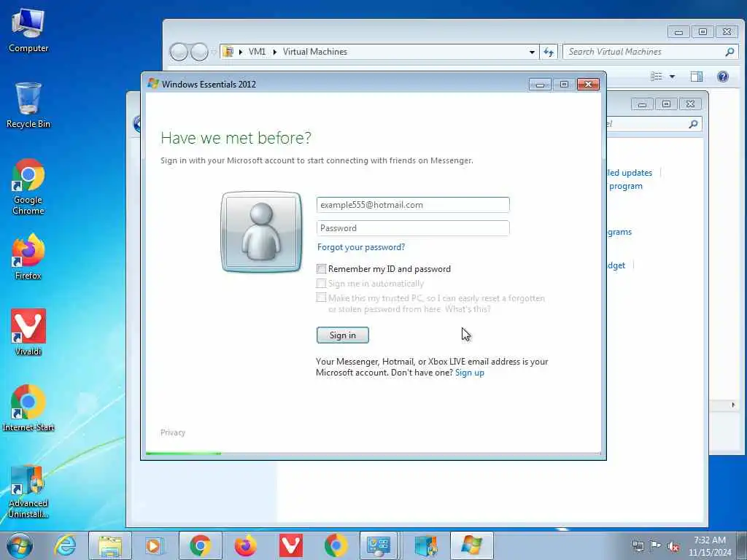Select the Vivaldi desktop shortcut
This screenshot has height=560, width=747.
28,332
